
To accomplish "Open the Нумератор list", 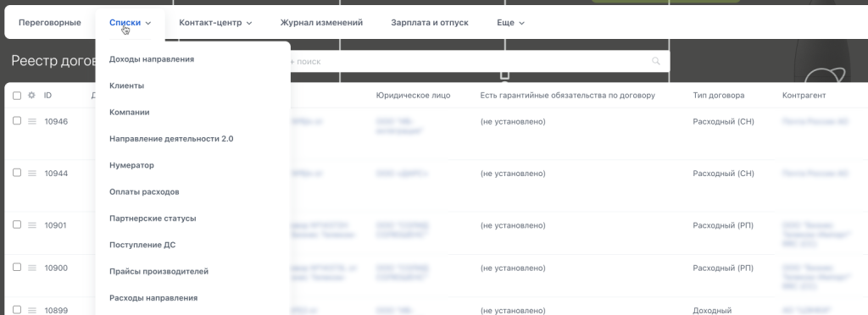I will pyautogui.click(x=131, y=165).
